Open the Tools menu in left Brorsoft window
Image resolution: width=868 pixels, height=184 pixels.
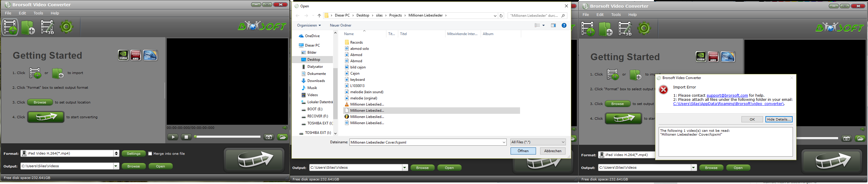point(38,13)
